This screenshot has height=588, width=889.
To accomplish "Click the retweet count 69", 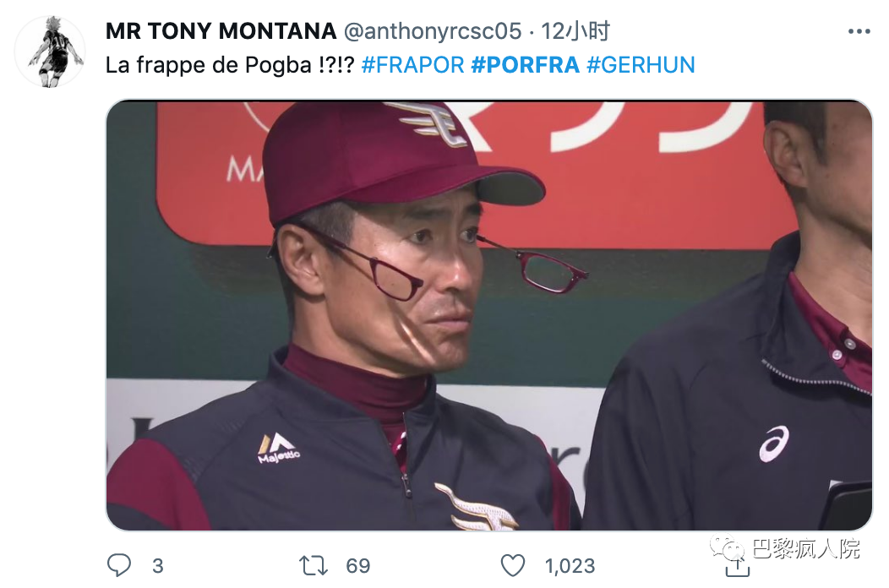I will (x=358, y=565).
